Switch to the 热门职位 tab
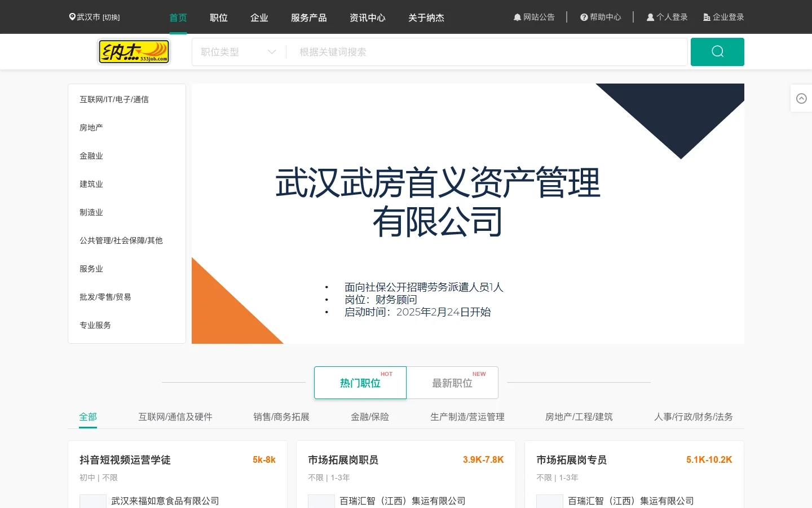812x508 pixels. click(360, 383)
